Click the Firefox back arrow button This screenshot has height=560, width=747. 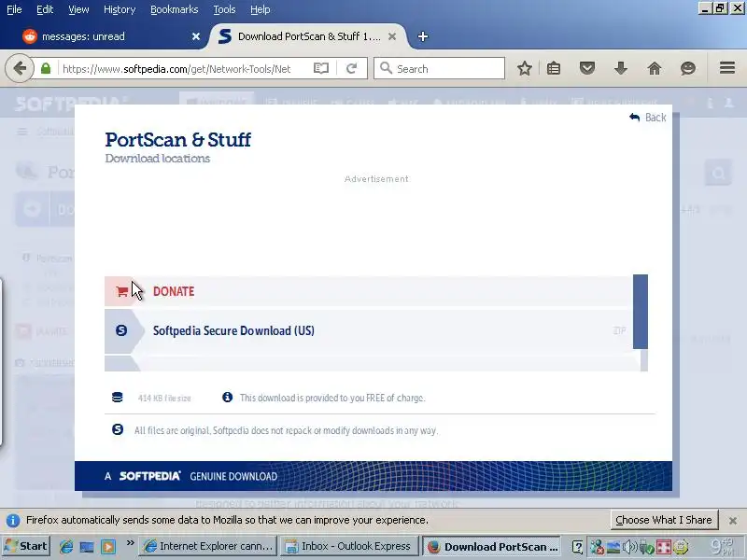coord(20,68)
